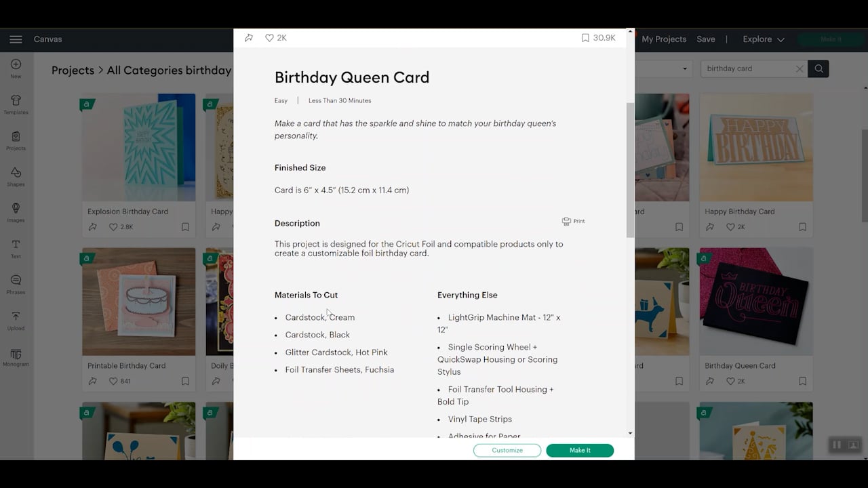
Task: Open My Projects in top bar
Action: click(664, 39)
